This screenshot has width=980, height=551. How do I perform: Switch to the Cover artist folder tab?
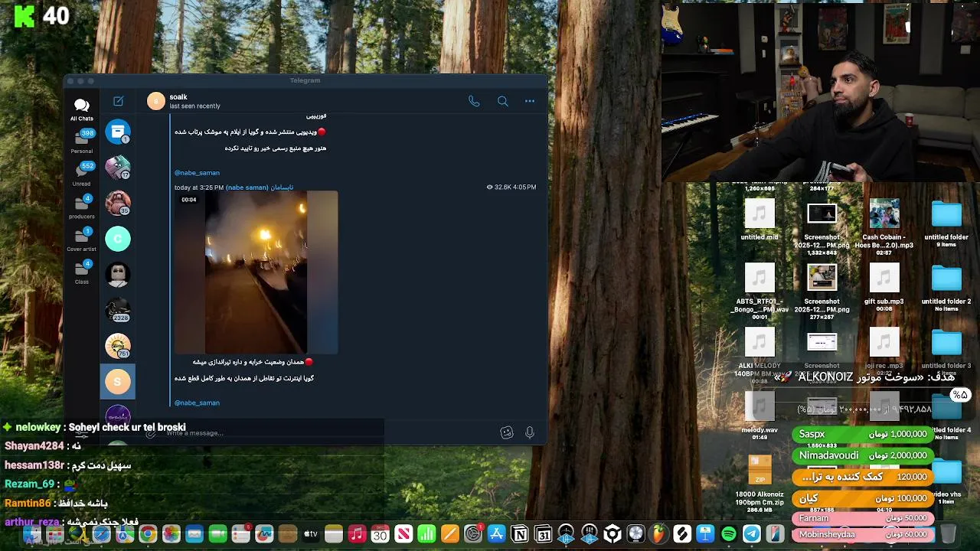coord(82,240)
